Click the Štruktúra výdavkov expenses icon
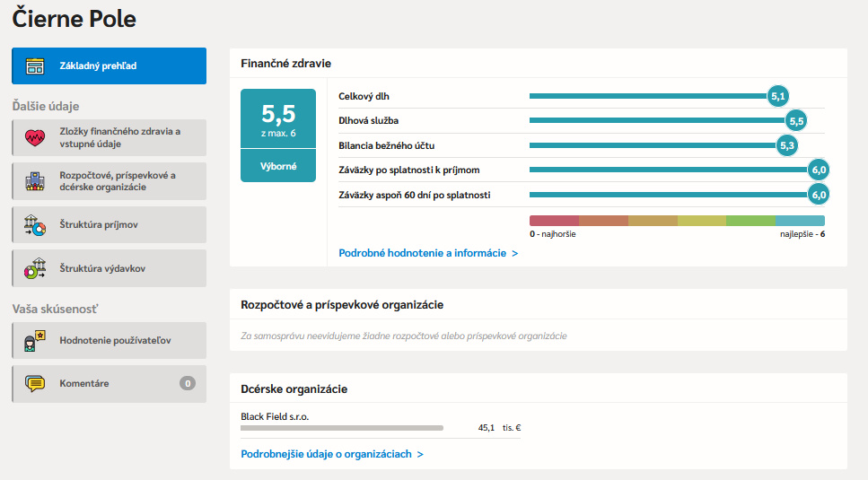 click(x=35, y=268)
